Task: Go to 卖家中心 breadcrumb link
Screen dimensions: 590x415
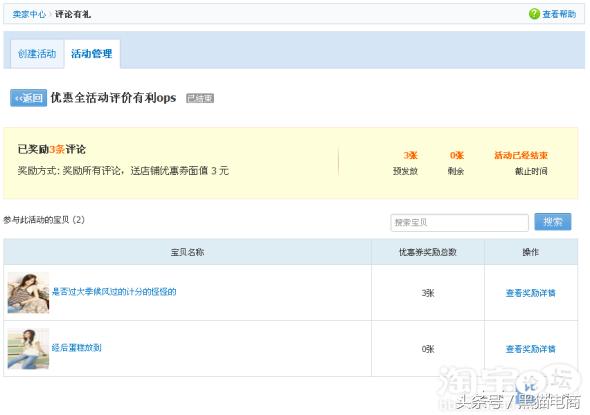Action: tap(29, 14)
